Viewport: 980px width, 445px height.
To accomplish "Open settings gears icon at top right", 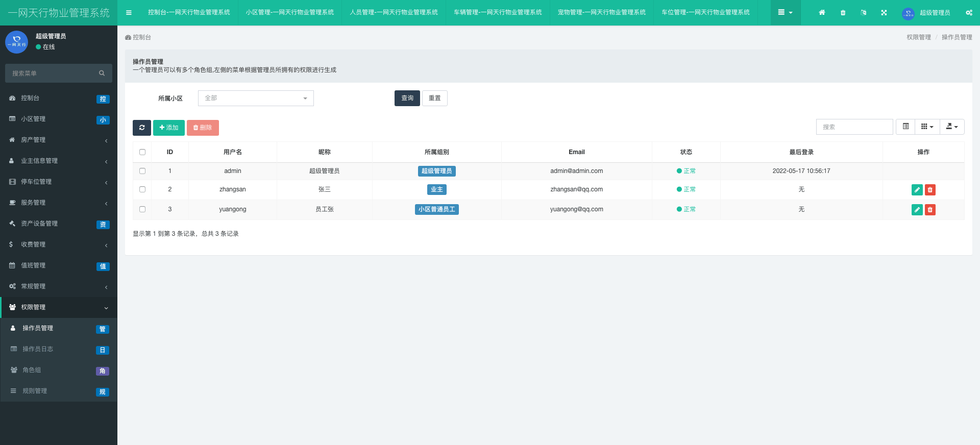I will (x=968, y=13).
